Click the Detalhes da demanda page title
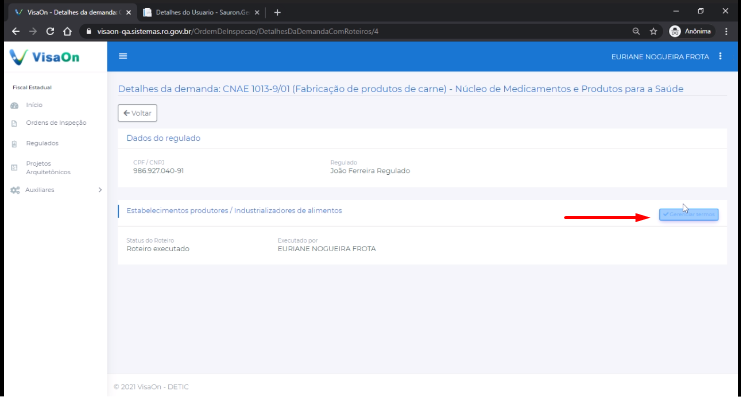Viewport: 741px width, 397px height. pos(401,89)
